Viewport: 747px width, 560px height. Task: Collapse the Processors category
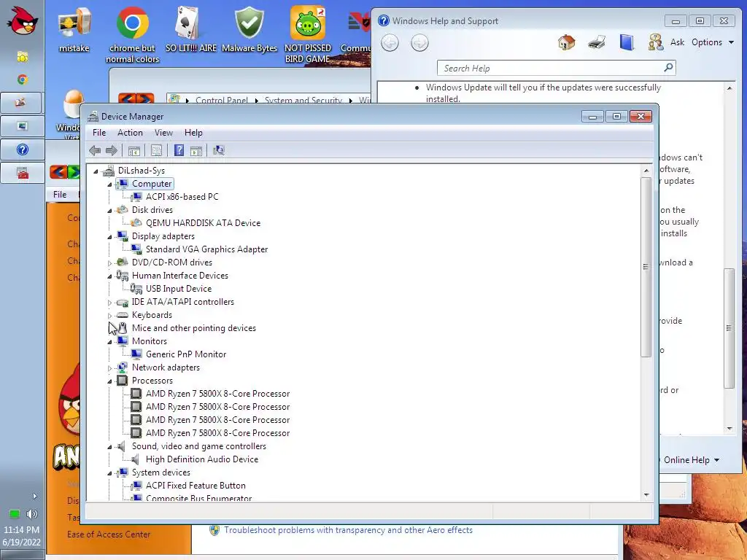(x=109, y=381)
